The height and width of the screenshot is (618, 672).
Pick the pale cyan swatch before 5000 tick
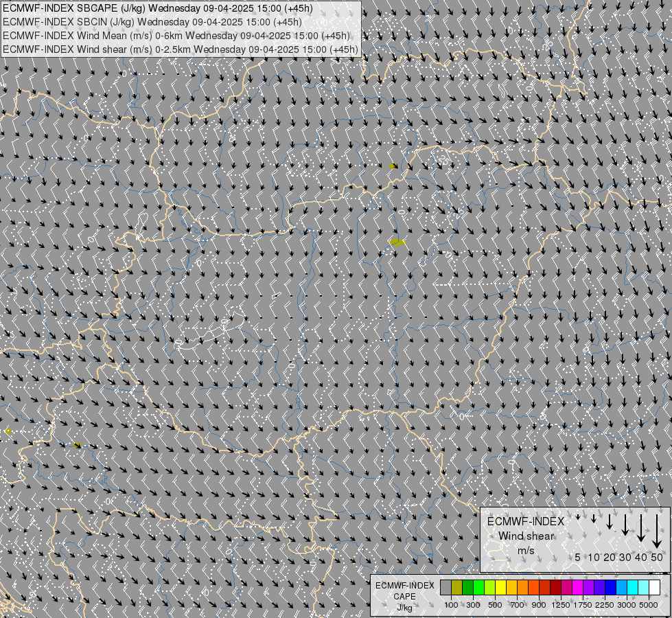(x=644, y=587)
